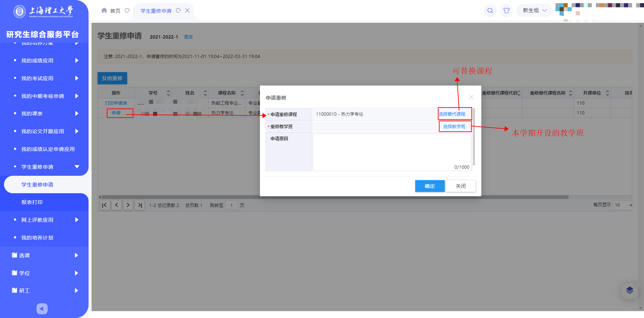The image size is (644, 318).
Task: Click the 申请原因 text area
Action: click(x=391, y=152)
